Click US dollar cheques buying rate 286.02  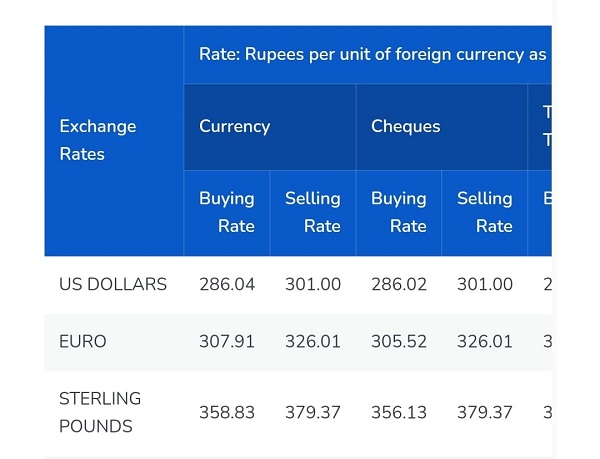coord(399,285)
